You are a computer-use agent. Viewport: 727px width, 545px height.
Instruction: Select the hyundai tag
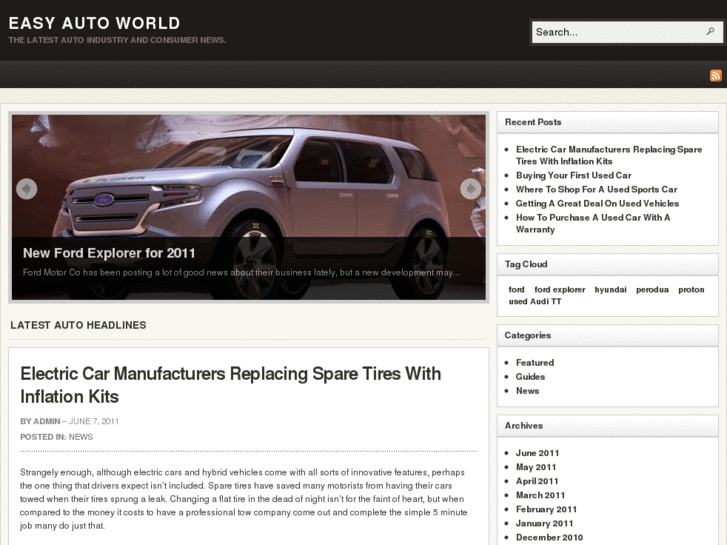(x=610, y=289)
